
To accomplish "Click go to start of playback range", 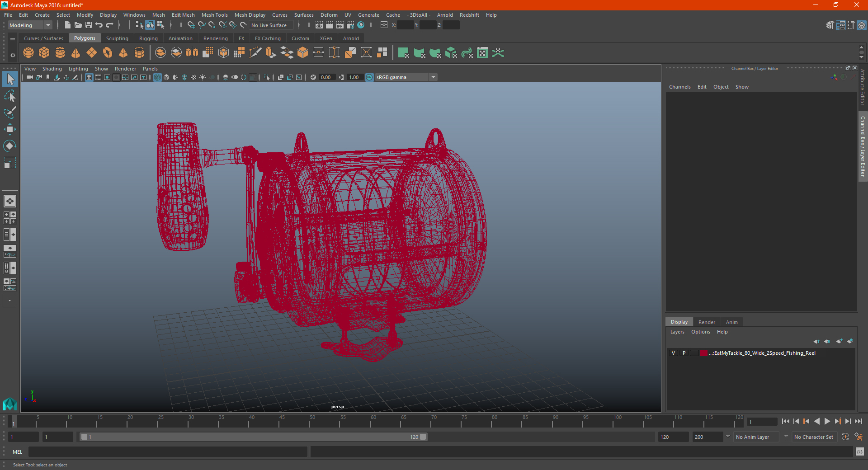I will click(x=786, y=421).
